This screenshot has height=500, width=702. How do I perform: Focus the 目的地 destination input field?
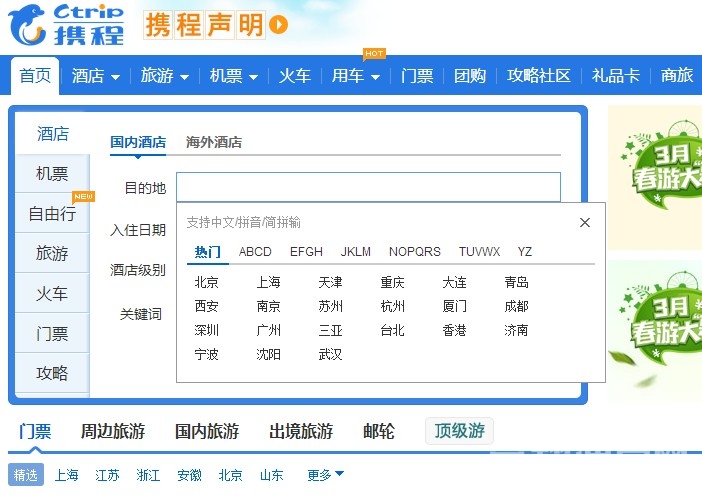(368, 187)
